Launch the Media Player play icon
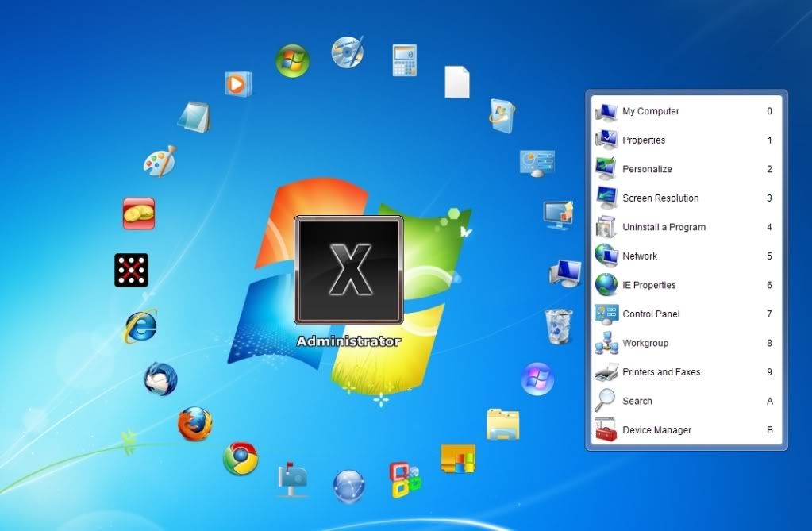 pos(238,84)
